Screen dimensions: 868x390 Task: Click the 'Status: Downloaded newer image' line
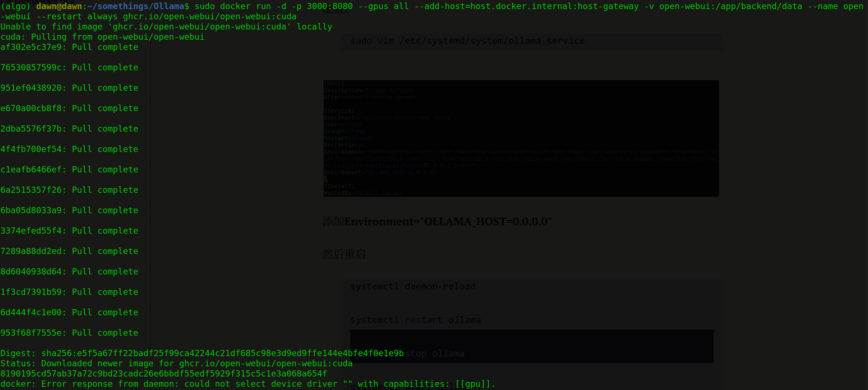(x=177, y=364)
